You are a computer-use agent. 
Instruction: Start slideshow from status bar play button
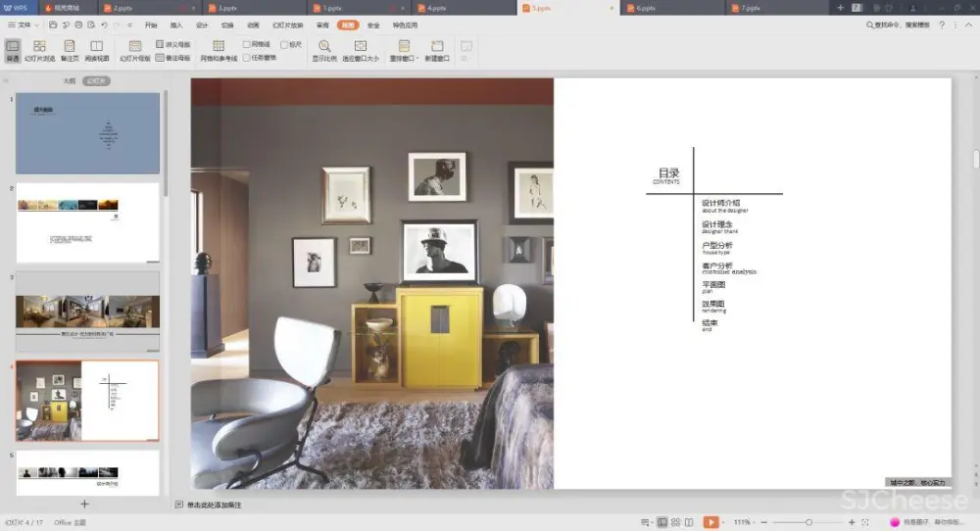(x=710, y=522)
